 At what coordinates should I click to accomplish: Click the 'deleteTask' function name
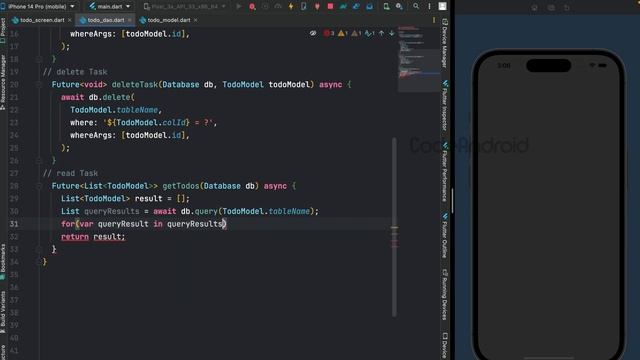(135, 84)
